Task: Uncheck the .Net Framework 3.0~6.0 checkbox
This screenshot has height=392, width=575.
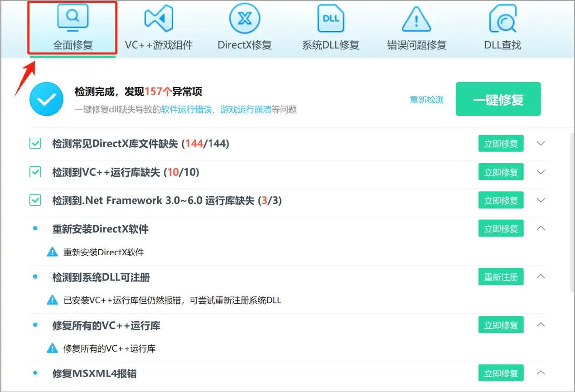Action: pyautogui.click(x=35, y=200)
